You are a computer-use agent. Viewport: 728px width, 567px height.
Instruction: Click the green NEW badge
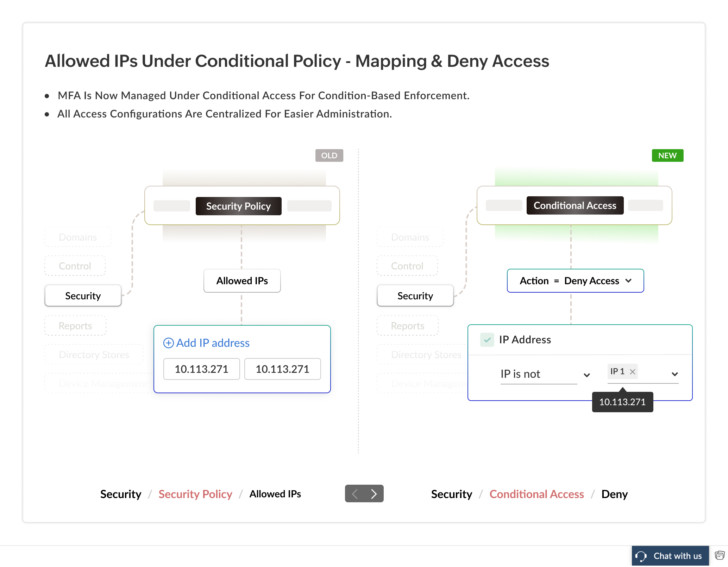[667, 155]
